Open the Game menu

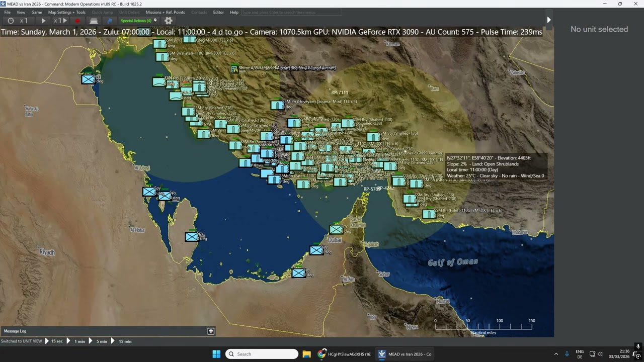click(x=37, y=12)
